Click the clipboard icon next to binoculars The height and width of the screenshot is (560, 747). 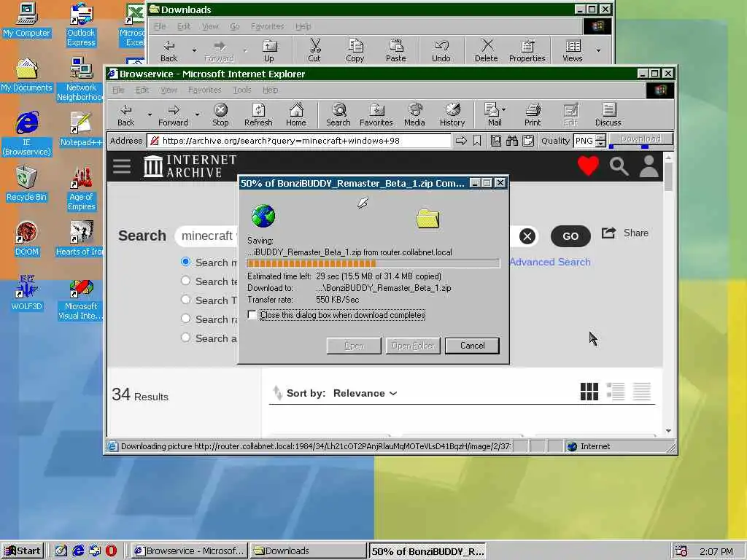[x=528, y=141]
